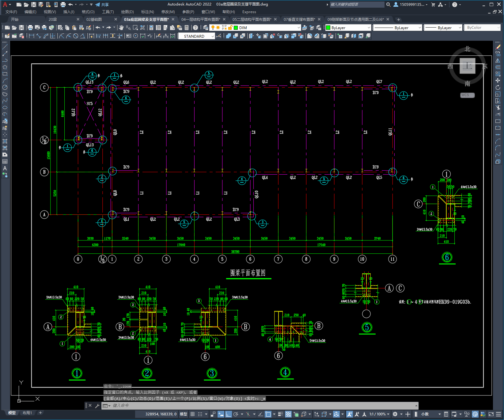The height and width of the screenshot is (420, 504).
Task: Click the search magnifier icon
Action: point(388,5)
